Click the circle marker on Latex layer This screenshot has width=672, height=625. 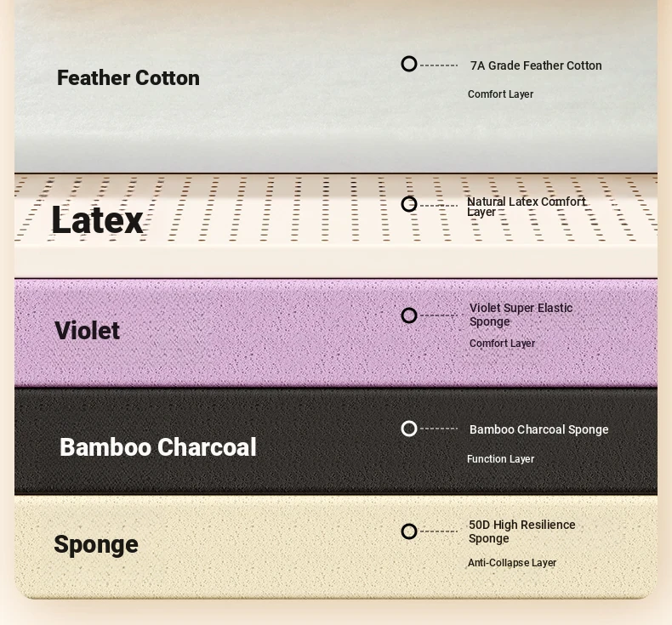[409, 204]
